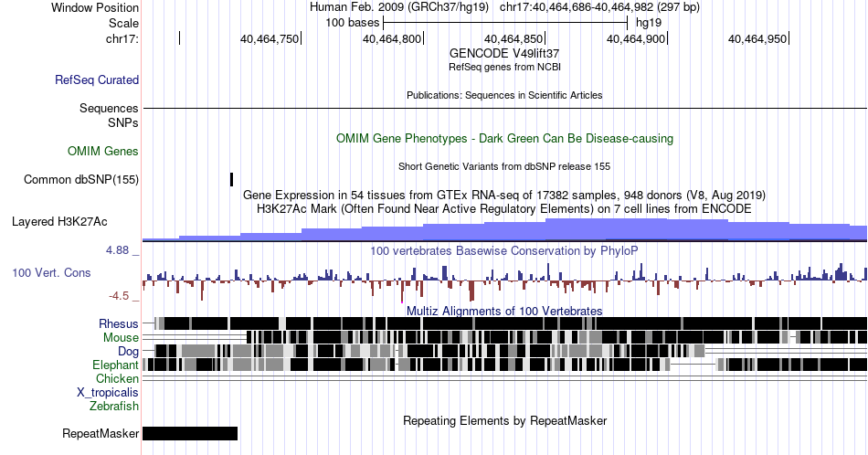Image resolution: width=868 pixels, height=455 pixels.
Task: Click the H3K27Ac Mark ENCODE track title
Action: tap(504, 208)
